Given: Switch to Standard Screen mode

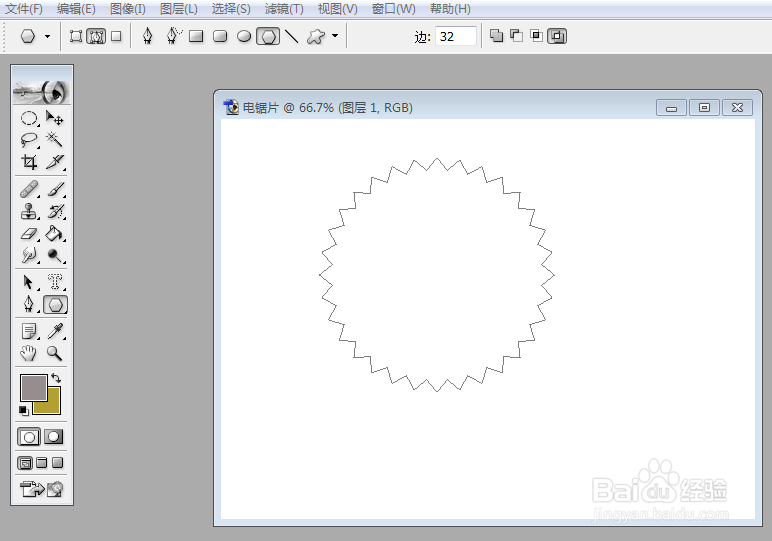Looking at the screenshot, I should pyautogui.click(x=25, y=463).
